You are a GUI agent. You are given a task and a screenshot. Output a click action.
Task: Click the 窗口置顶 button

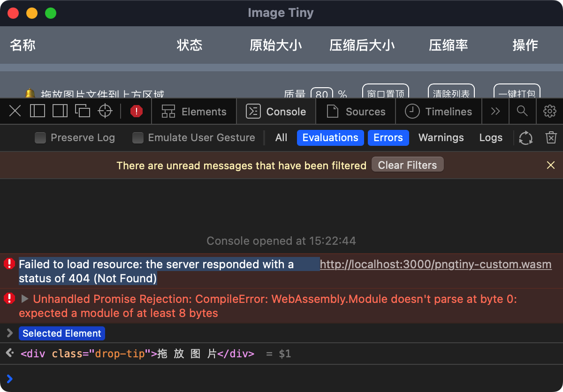[x=386, y=92]
